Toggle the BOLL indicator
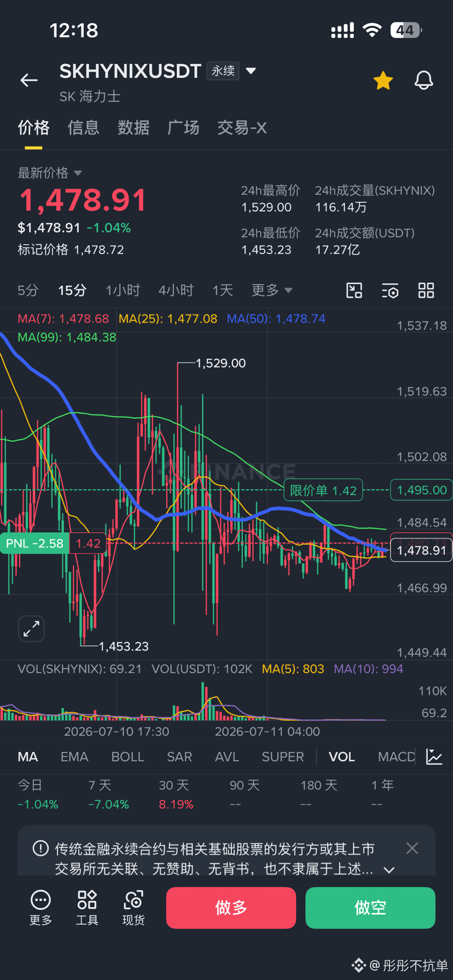The width and height of the screenshot is (453, 980). 127,757
